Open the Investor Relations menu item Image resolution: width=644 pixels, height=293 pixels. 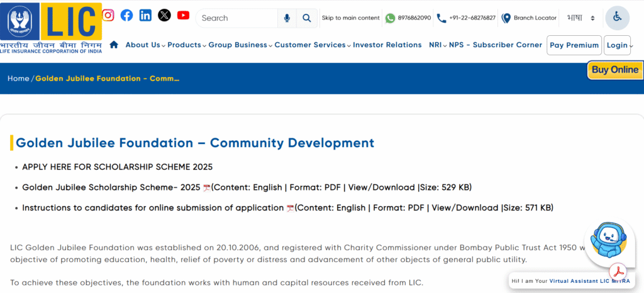click(x=387, y=45)
